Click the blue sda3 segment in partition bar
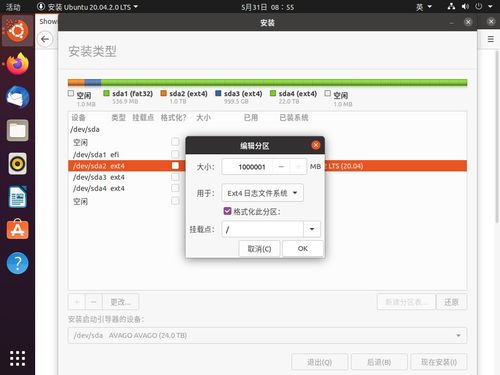The height and width of the screenshot is (375, 500). (x=93, y=83)
